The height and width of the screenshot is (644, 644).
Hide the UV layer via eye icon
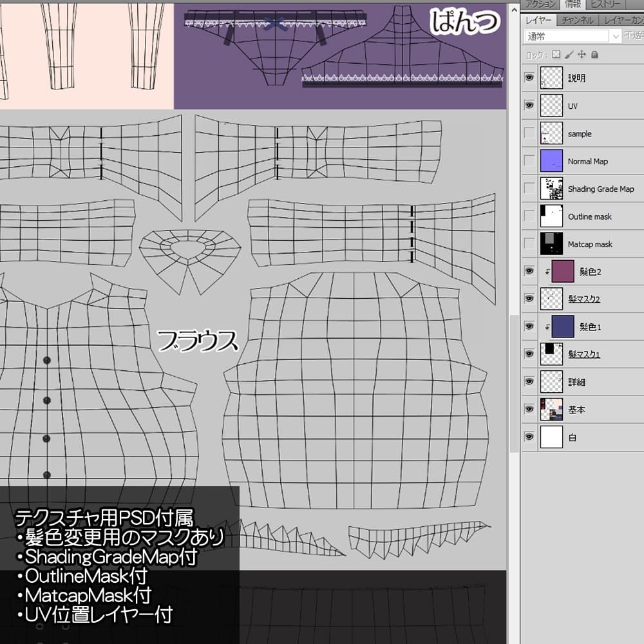point(529,106)
